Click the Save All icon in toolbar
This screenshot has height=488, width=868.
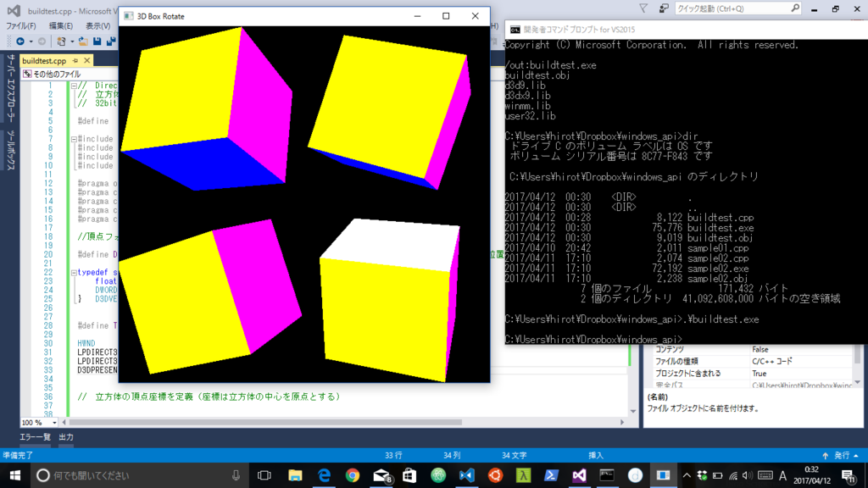111,42
